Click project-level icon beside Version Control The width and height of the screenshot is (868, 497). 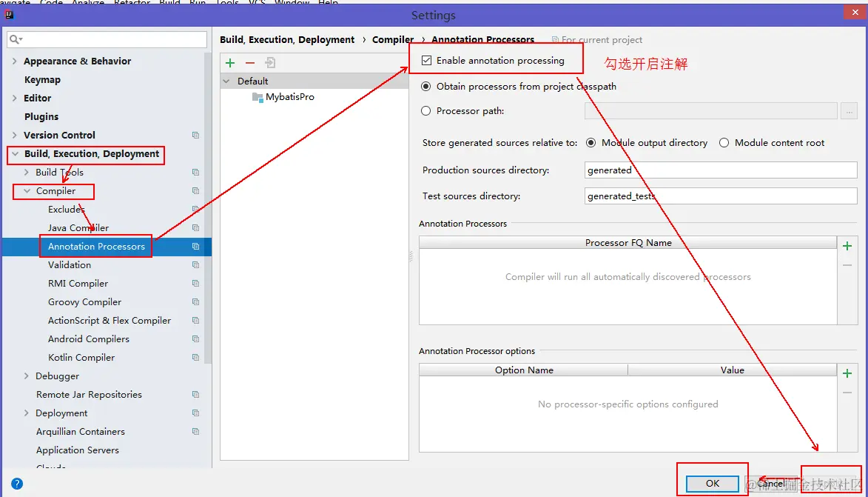195,136
